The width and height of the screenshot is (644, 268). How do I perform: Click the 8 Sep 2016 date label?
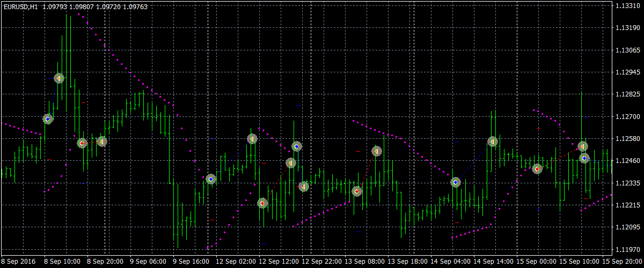tap(17, 262)
